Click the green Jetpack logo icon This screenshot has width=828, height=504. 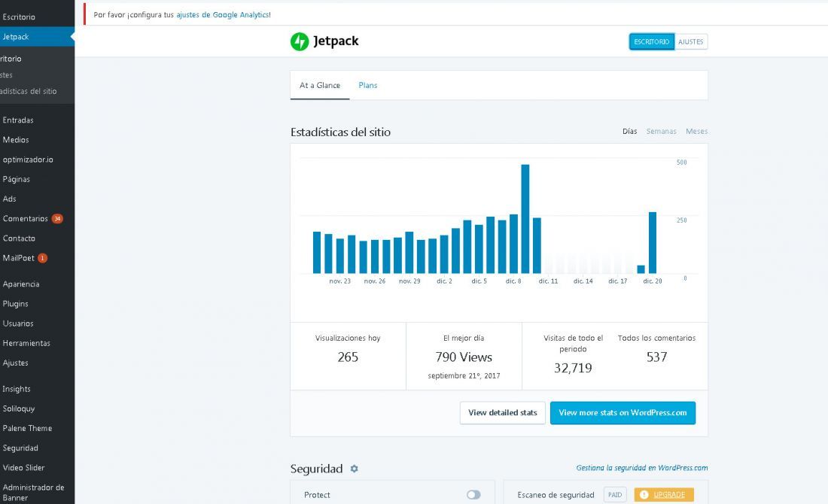pyautogui.click(x=300, y=41)
